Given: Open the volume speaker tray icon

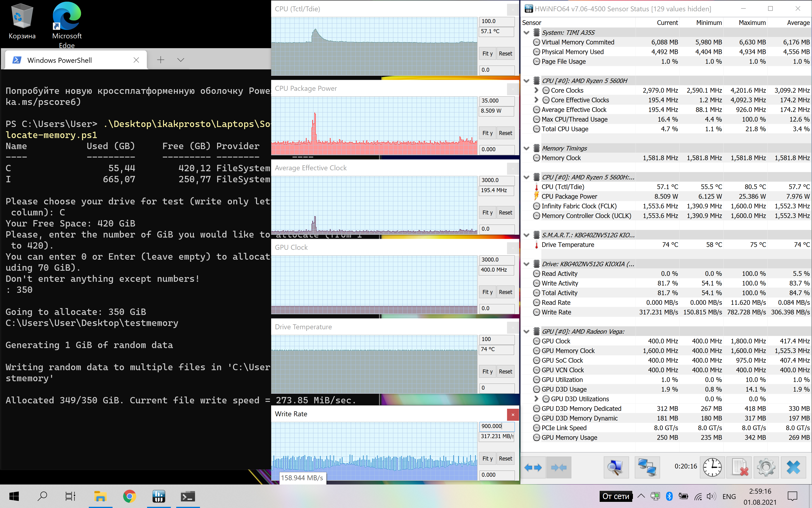Looking at the screenshot, I should [x=711, y=496].
